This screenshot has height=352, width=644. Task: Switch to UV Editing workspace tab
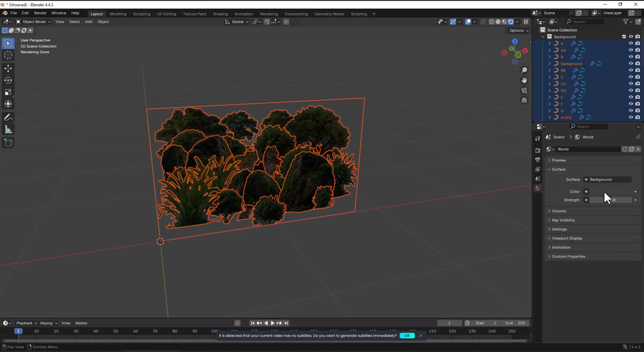(x=166, y=14)
